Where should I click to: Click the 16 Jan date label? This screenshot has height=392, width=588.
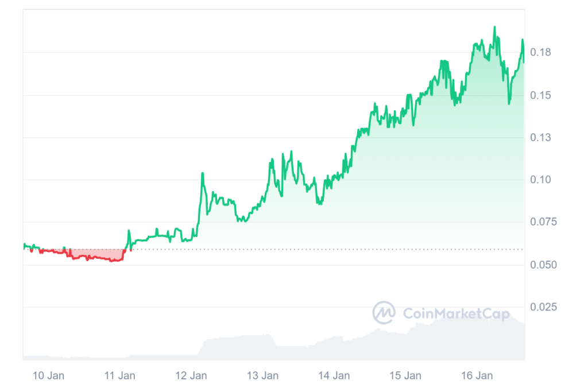pos(477,376)
